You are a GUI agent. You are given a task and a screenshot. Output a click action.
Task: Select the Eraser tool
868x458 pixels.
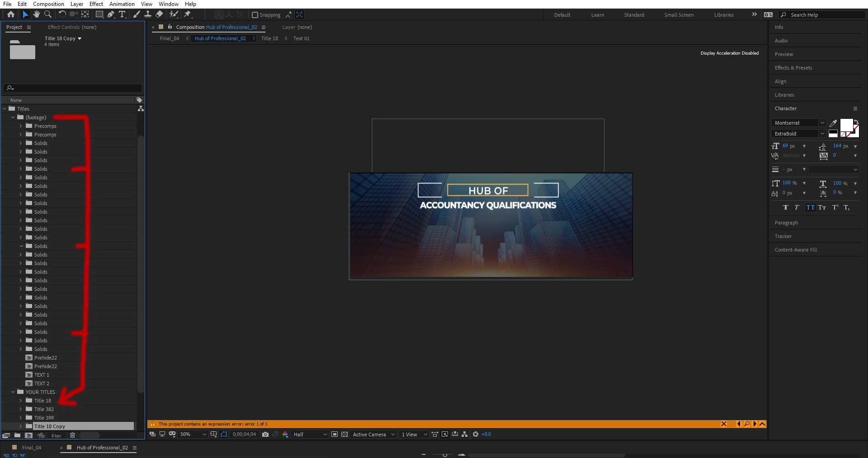[x=159, y=14]
